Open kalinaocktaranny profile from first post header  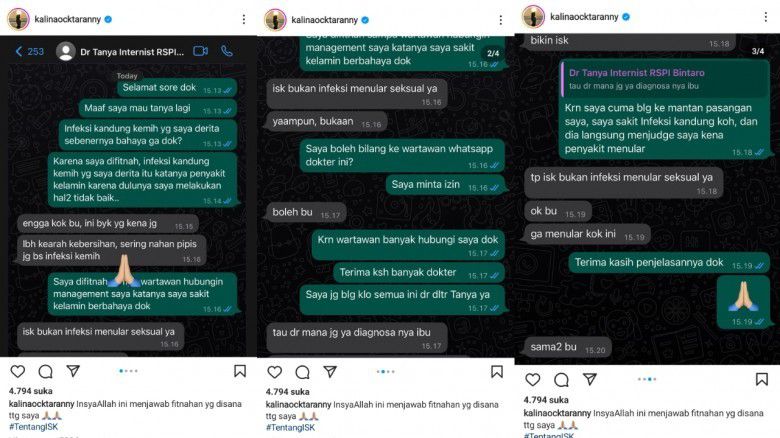(67, 19)
